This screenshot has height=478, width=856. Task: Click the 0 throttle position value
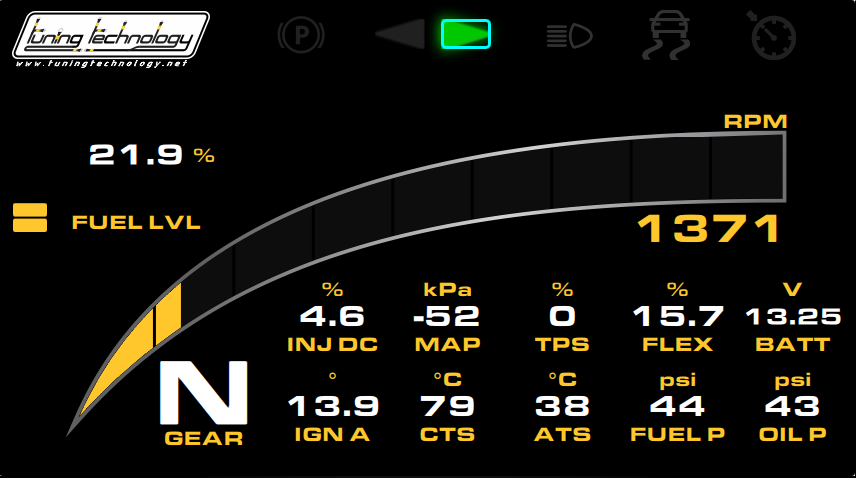[562, 316]
